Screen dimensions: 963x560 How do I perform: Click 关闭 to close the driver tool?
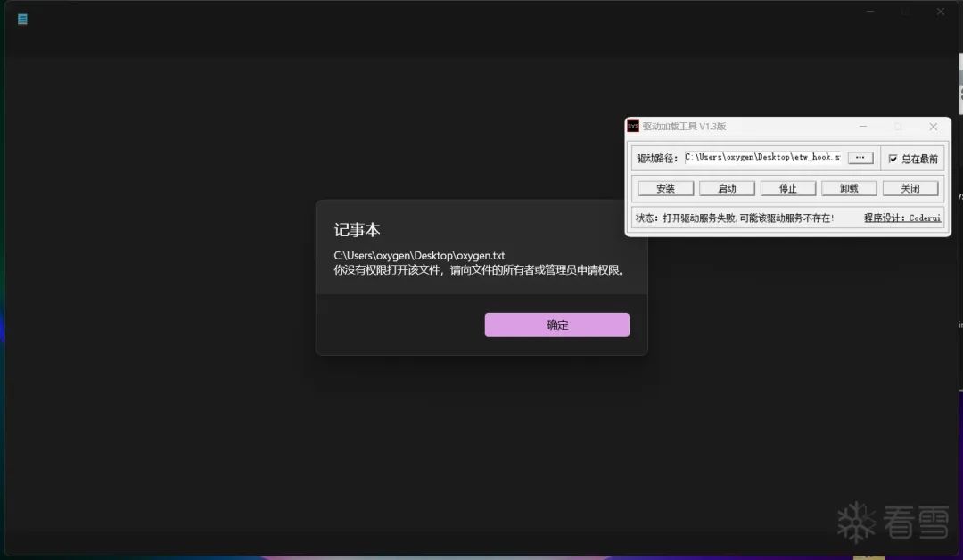pos(910,187)
